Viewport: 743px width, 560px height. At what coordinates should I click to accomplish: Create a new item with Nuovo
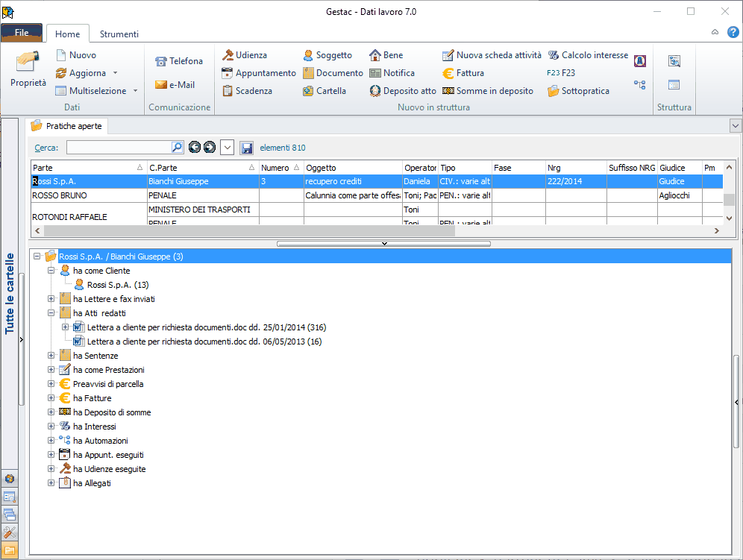pos(76,55)
